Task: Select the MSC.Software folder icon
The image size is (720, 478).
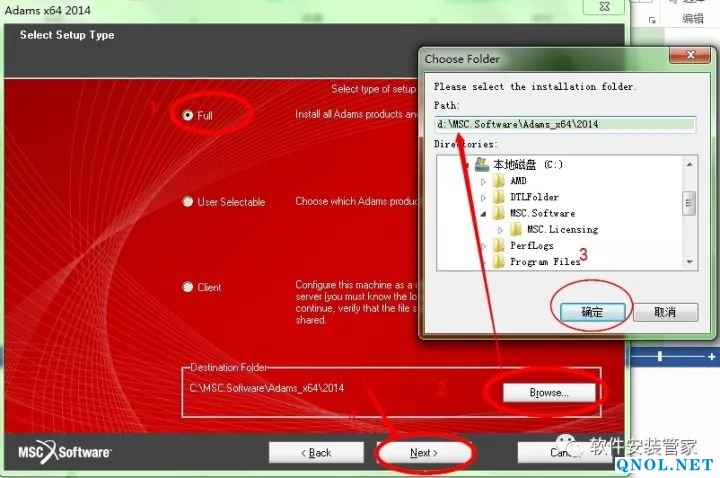Action: [498, 213]
